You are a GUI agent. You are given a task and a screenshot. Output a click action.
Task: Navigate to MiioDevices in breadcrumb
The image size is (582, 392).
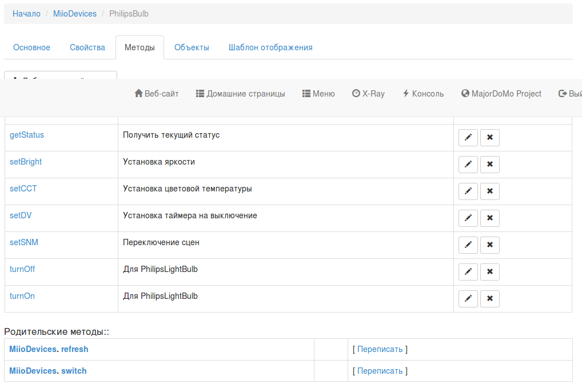click(75, 14)
